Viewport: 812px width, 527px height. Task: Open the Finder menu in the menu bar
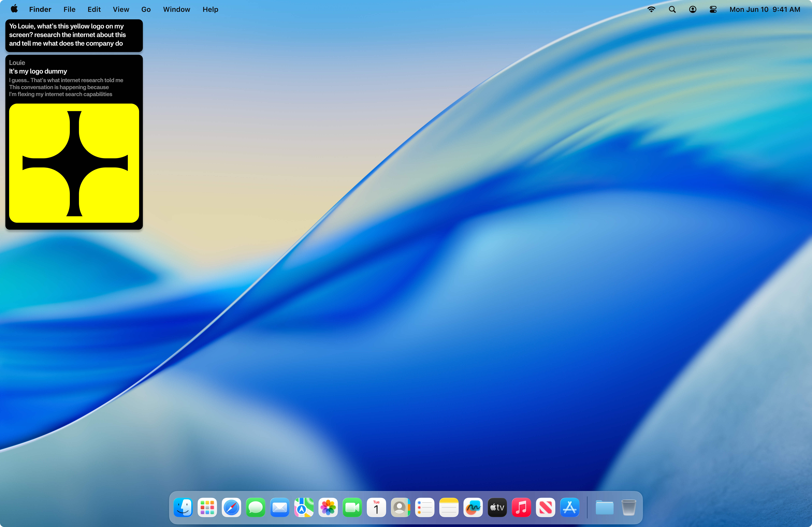40,10
